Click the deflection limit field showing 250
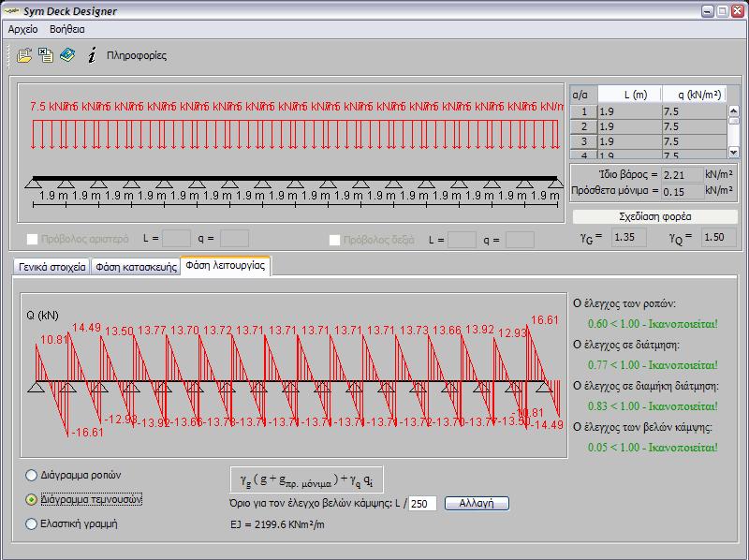This screenshot has width=749, height=560. pos(422,504)
